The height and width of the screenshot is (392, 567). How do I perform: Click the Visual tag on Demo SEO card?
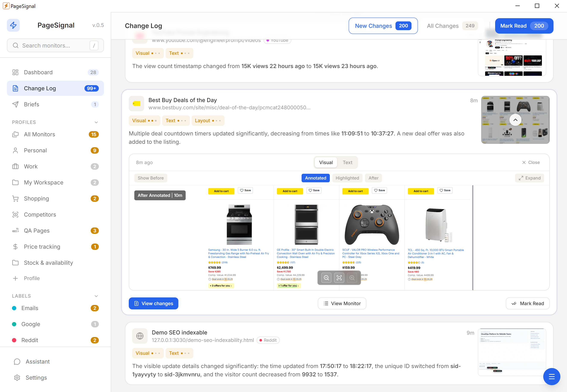pyautogui.click(x=148, y=353)
